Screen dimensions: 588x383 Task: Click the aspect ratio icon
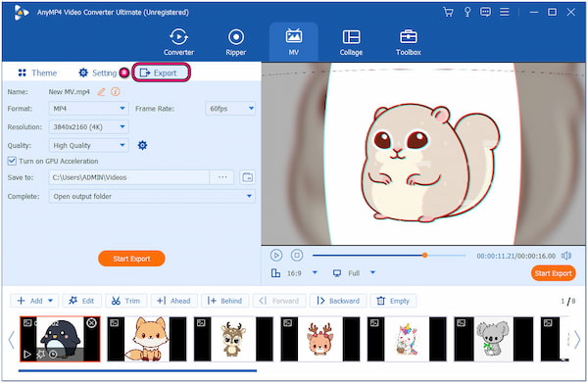(x=275, y=273)
